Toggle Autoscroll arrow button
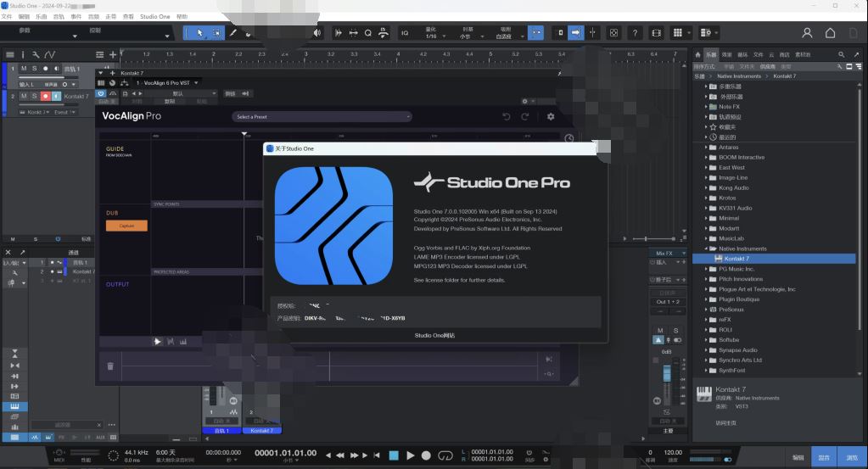This screenshot has height=469, width=868. pyautogui.click(x=576, y=33)
